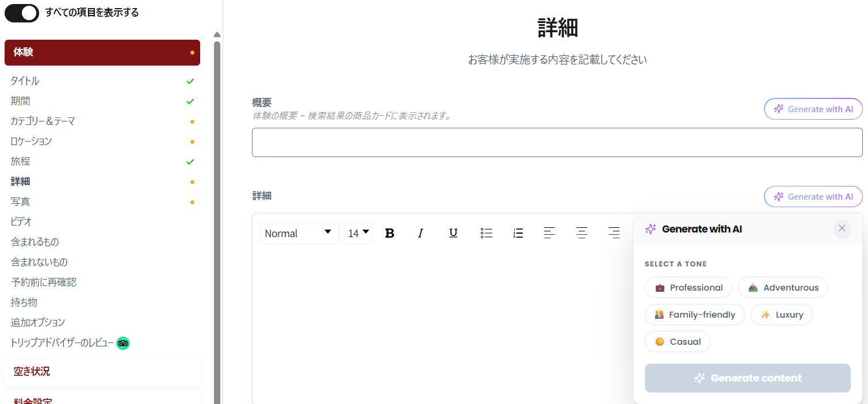Open the Normal paragraph style dropdown

coord(299,233)
